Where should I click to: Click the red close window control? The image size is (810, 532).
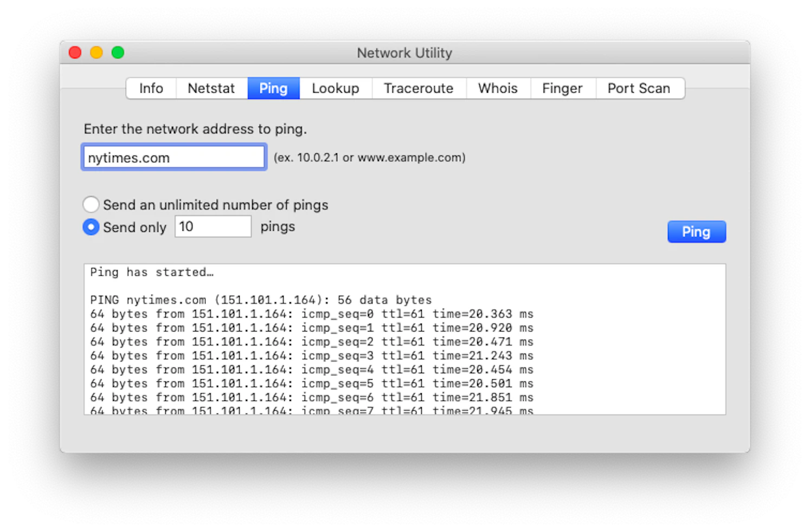coord(75,52)
